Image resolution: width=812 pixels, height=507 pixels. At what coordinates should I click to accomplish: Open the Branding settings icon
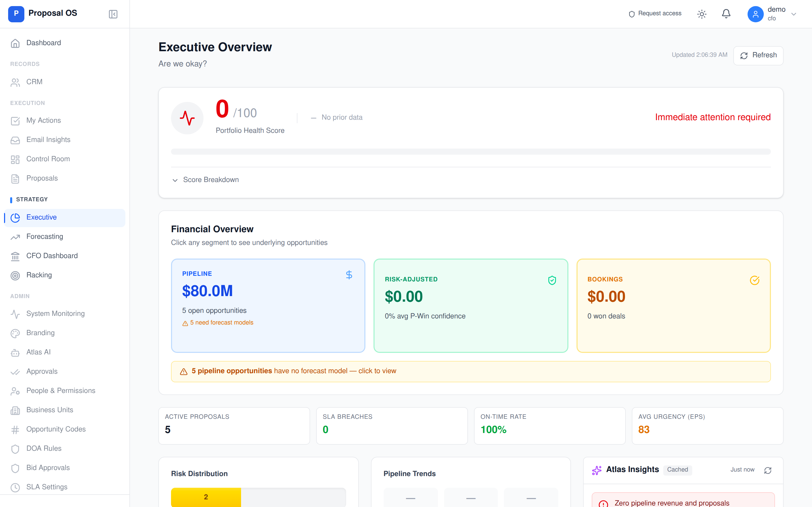pos(15,333)
